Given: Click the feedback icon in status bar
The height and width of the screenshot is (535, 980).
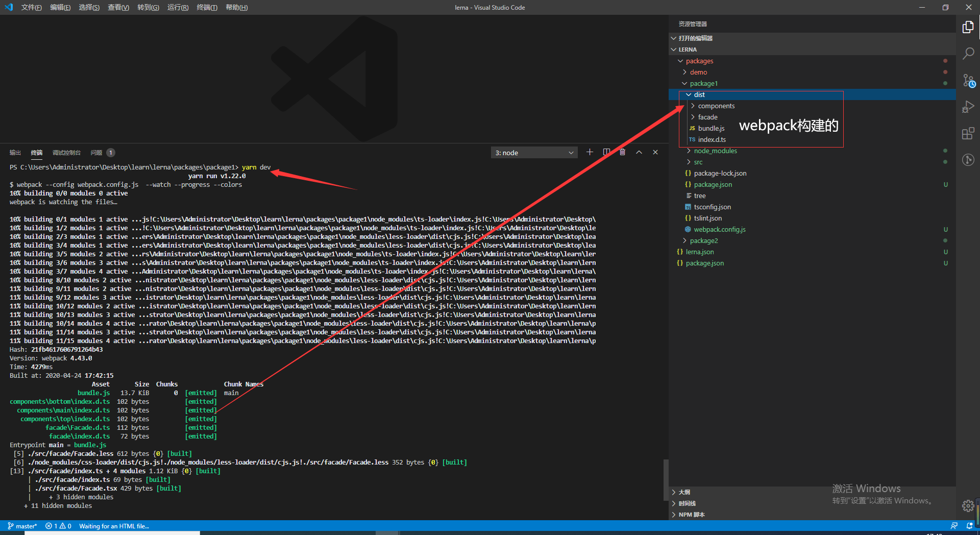Looking at the screenshot, I should (x=954, y=526).
